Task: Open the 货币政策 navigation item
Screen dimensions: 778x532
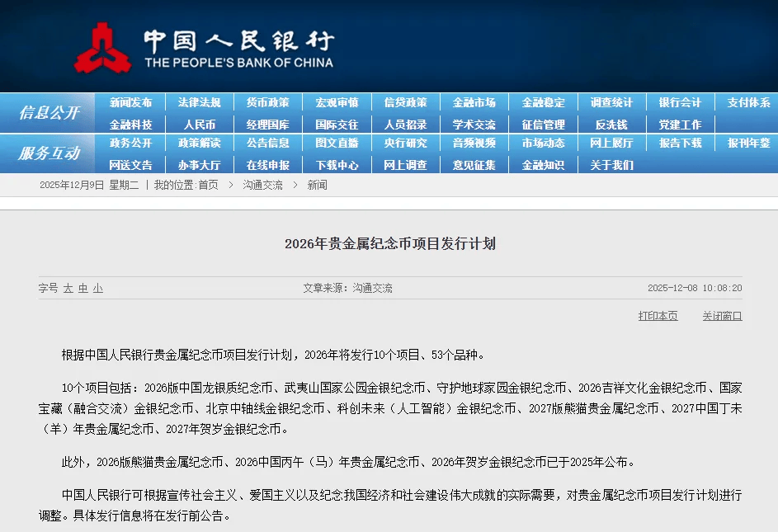Action: tap(267, 101)
